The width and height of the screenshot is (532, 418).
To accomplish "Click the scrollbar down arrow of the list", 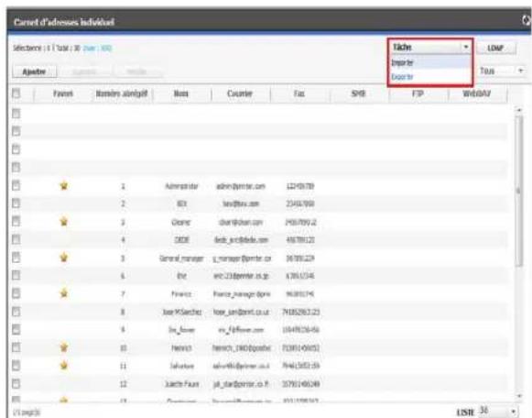I will tap(519, 396).
